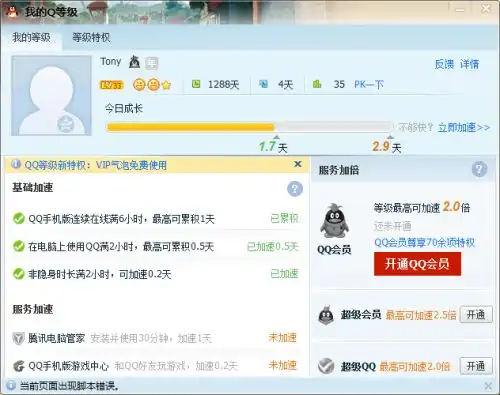This screenshot has width=500, height=395.
Task: Click 开通 button for 超级QQ
Action: [x=476, y=366]
